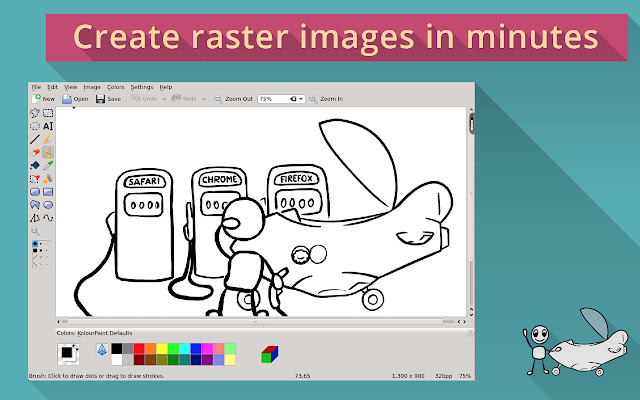640x400 pixels.
Task: Click the Redo toolbar button
Action: pyautogui.click(x=184, y=99)
